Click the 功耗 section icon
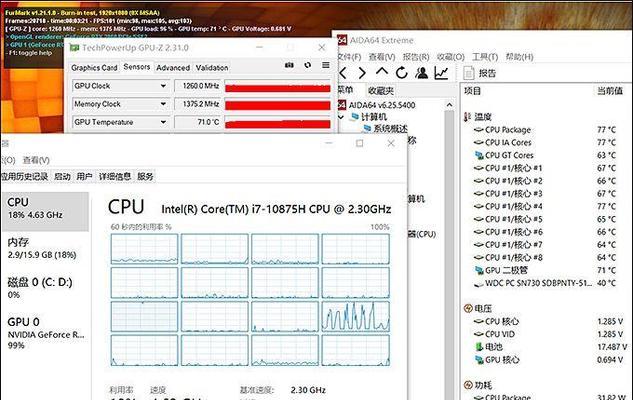 [x=468, y=385]
